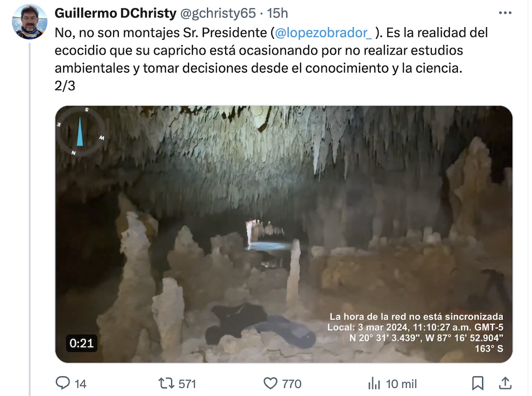Viewport: 532px width, 396px height.
Task: Click the 10 mil views count
Action: point(401,384)
